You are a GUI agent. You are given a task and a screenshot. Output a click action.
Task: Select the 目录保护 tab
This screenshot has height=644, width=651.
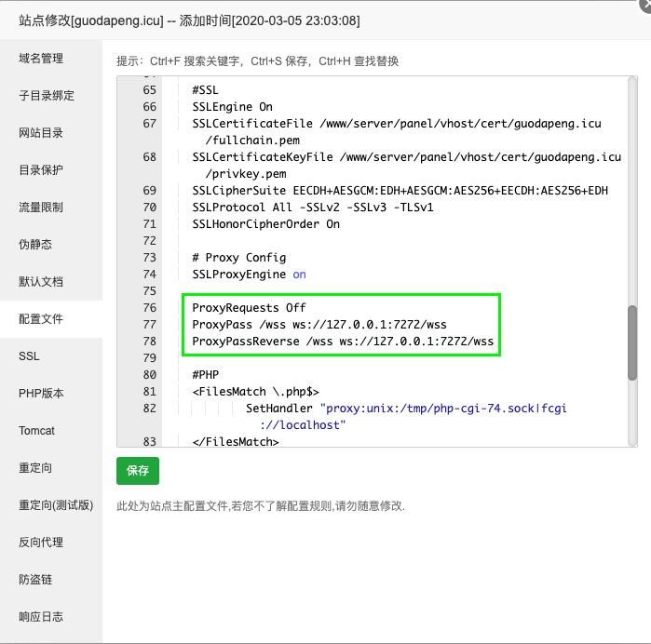[x=42, y=170]
